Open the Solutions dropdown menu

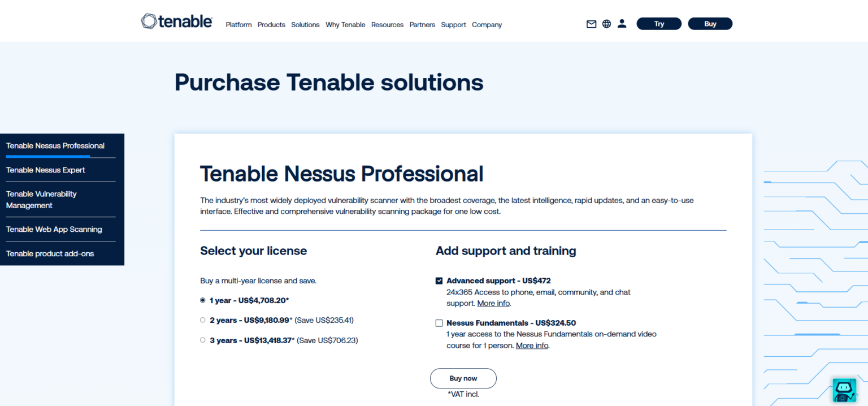(305, 24)
